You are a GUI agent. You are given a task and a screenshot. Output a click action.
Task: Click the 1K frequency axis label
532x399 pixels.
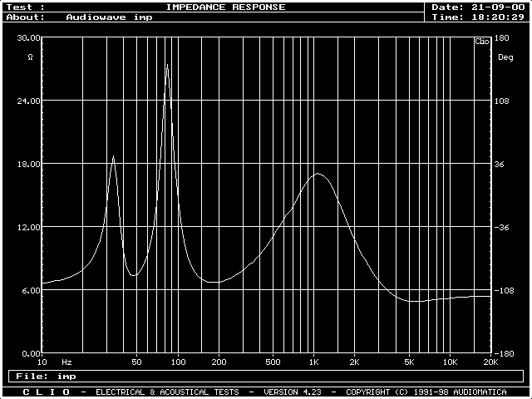(314, 362)
